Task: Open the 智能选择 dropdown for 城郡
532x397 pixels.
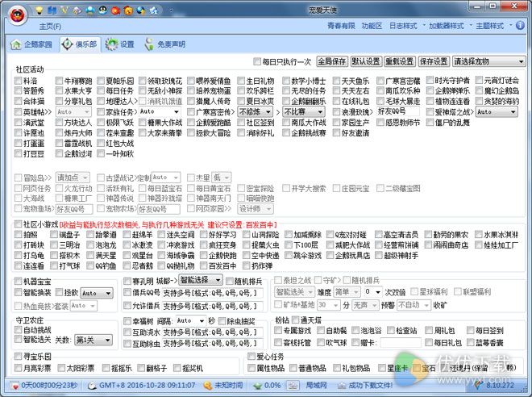Action: pyautogui.click(x=201, y=280)
